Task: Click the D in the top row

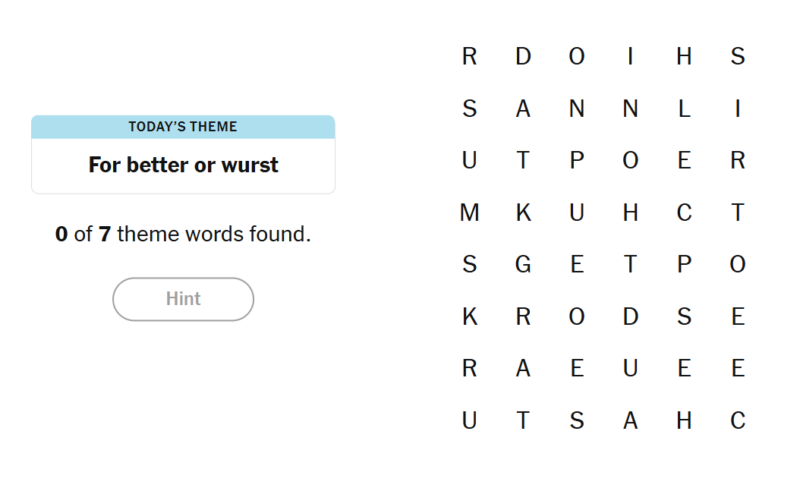Action: tap(523, 56)
